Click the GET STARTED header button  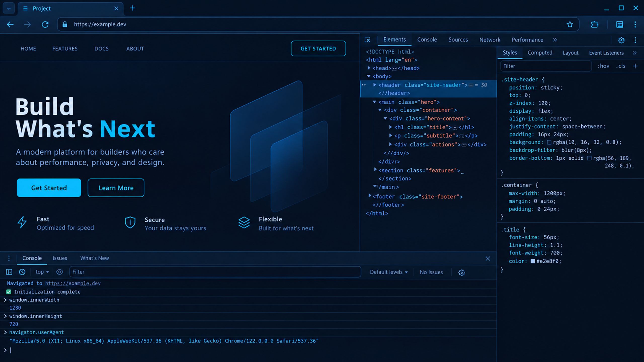pos(318,49)
